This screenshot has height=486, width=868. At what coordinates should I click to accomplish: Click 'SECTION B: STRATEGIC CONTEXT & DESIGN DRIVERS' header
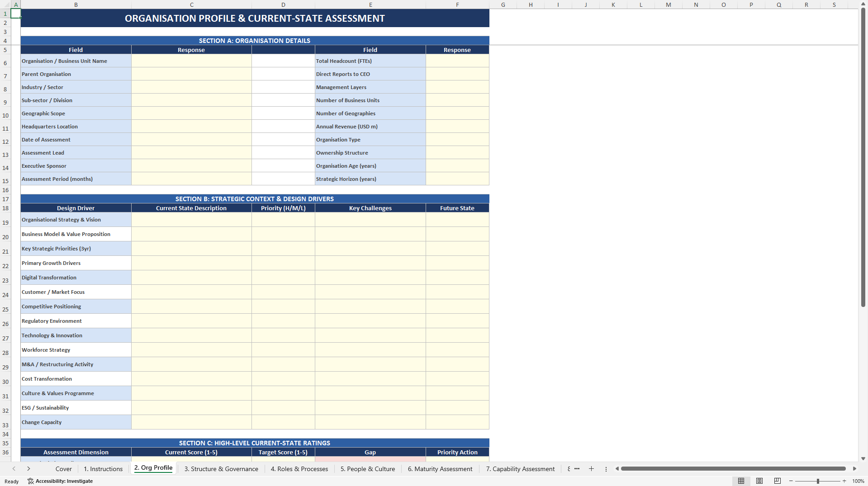pyautogui.click(x=255, y=199)
